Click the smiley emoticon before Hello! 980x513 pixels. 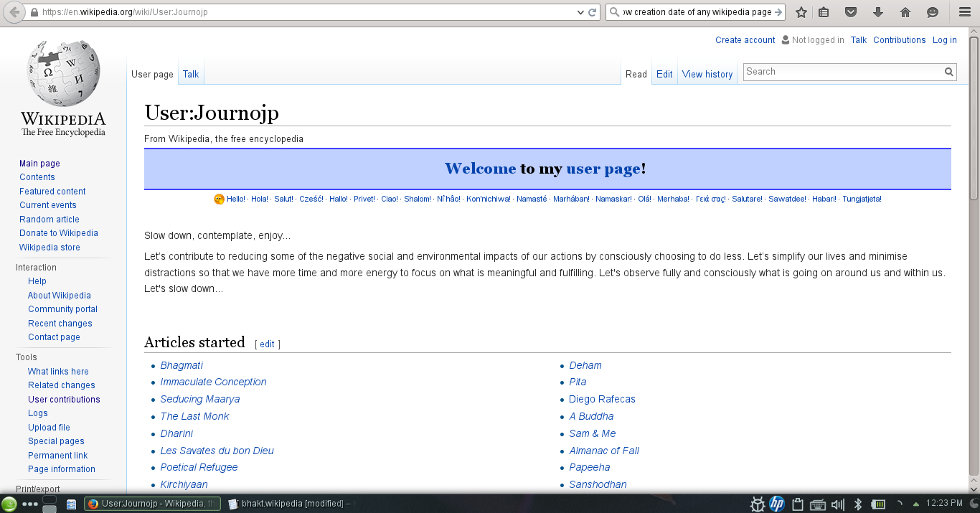pyautogui.click(x=219, y=199)
